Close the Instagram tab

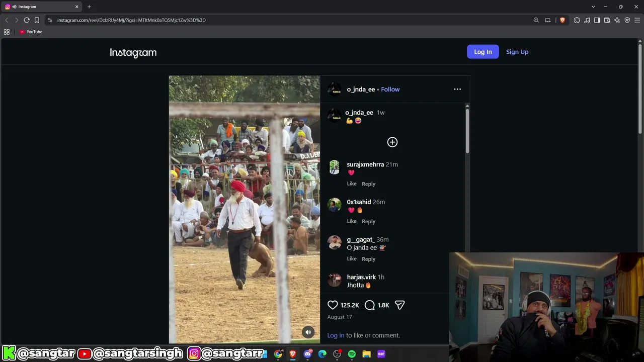click(77, 7)
